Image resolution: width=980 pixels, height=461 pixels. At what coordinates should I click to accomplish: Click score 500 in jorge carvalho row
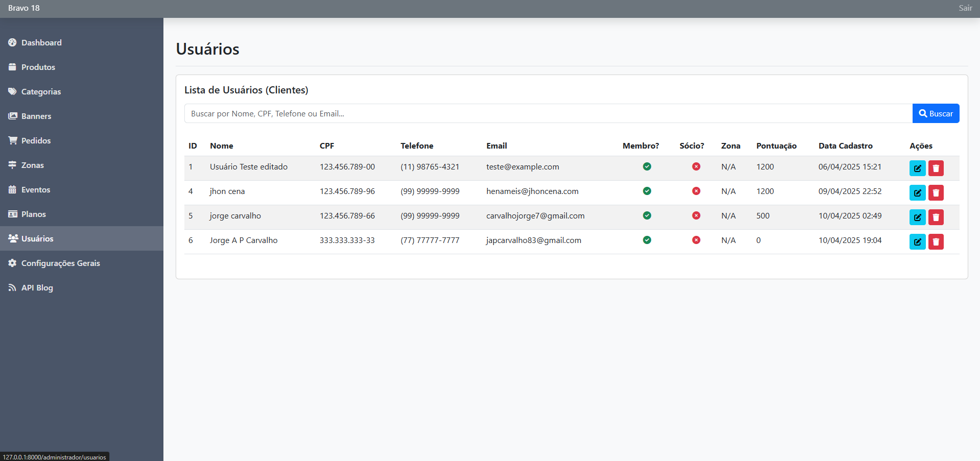click(x=763, y=216)
